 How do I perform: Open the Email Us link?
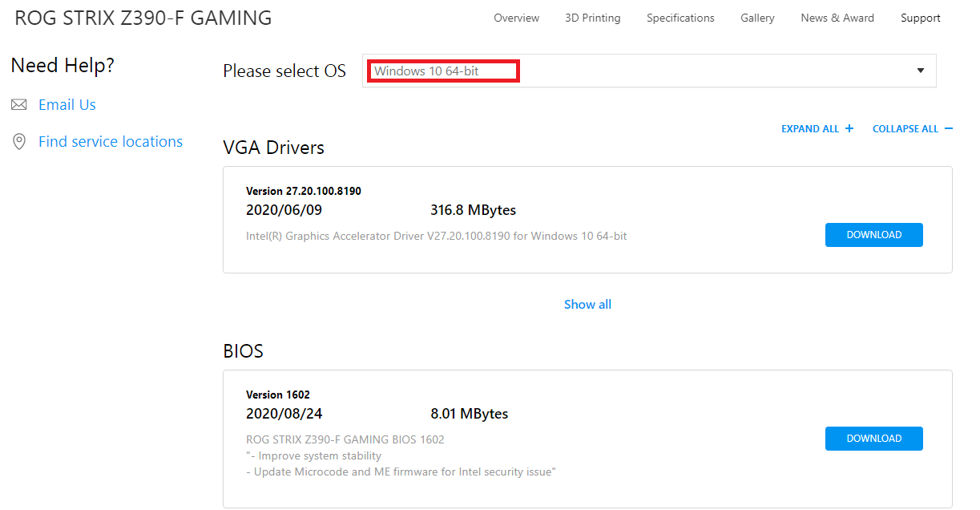pyautogui.click(x=67, y=105)
